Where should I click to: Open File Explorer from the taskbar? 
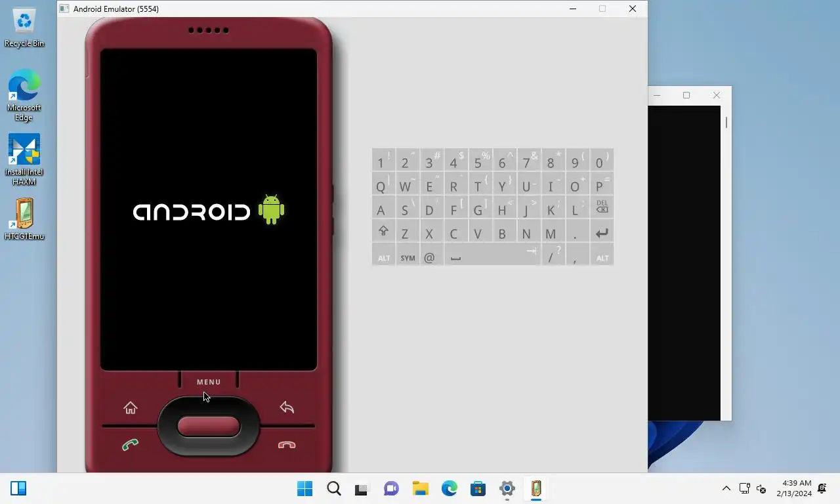click(x=421, y=488)
